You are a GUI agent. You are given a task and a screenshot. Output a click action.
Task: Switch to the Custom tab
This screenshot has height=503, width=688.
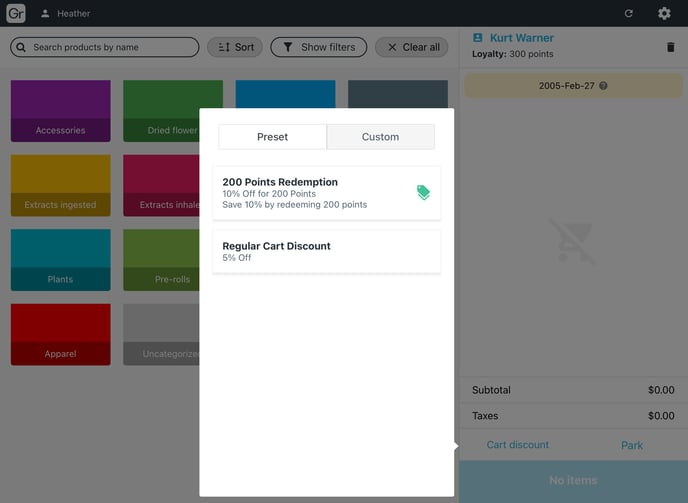[380, 137]
